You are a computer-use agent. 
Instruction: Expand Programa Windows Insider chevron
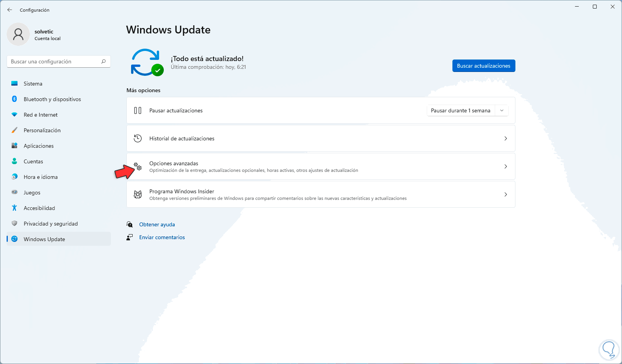click(506, 194)
